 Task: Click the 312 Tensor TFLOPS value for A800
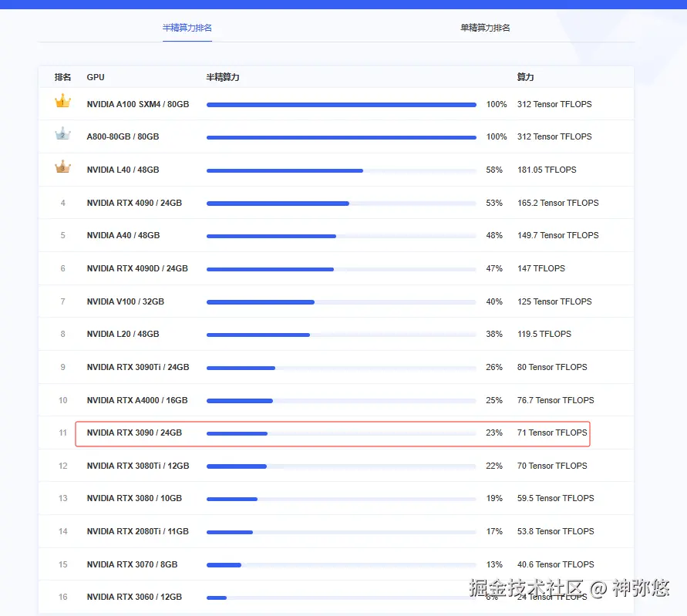click(x=554, y=136)
